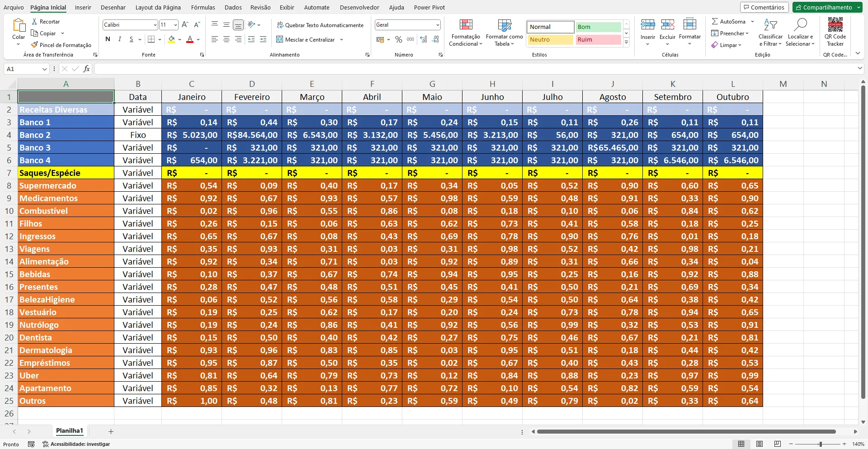Decrease the indent level
868x449 pixels.
coord(251,39)
